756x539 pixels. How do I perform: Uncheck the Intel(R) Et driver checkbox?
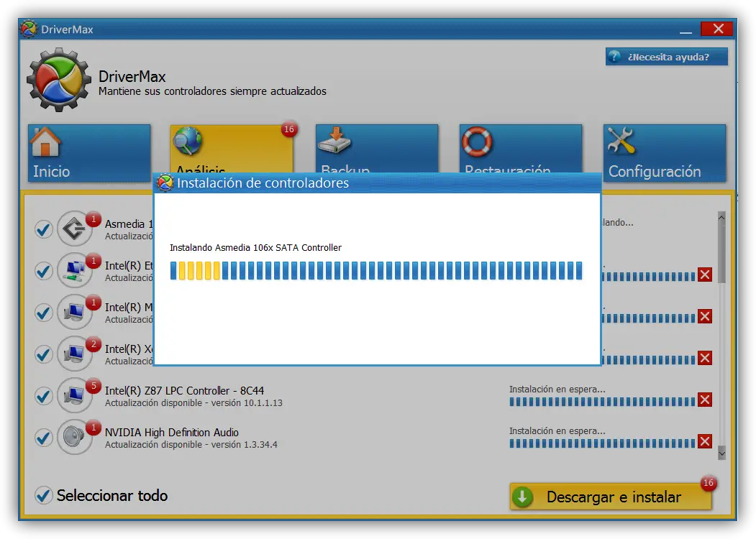(x=43, y=271)
